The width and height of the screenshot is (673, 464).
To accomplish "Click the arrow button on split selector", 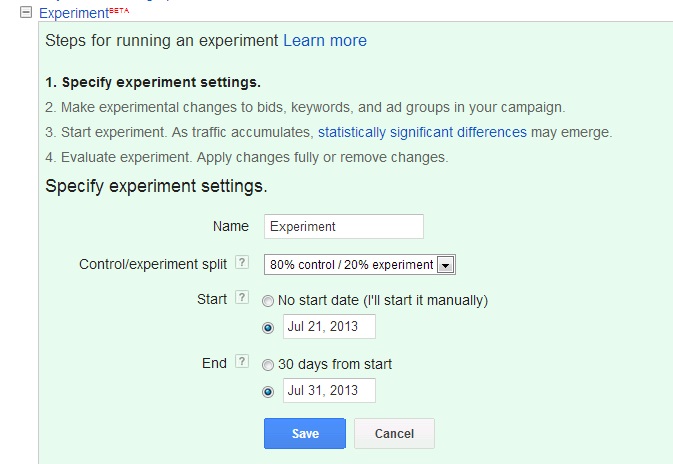I will click(446, 265).
